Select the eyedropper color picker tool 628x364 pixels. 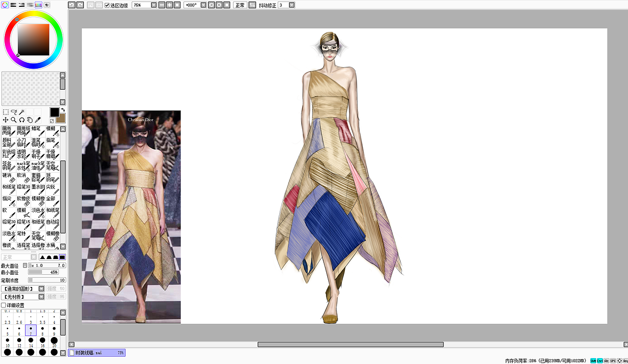(38, 120)
